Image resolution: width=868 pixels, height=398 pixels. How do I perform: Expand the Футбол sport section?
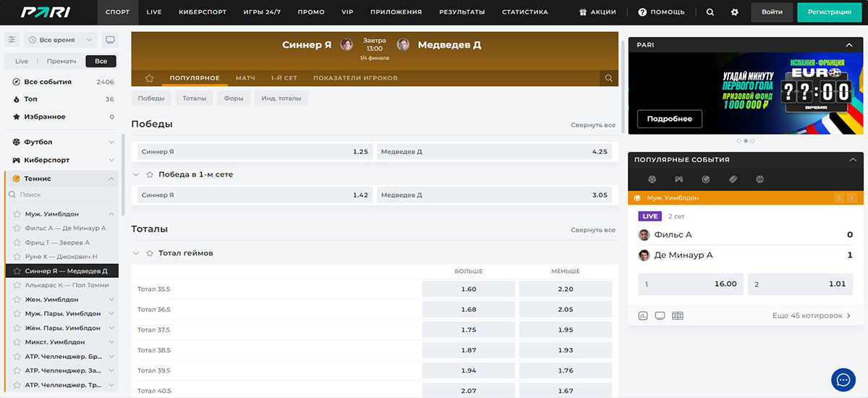click(111, 142)
